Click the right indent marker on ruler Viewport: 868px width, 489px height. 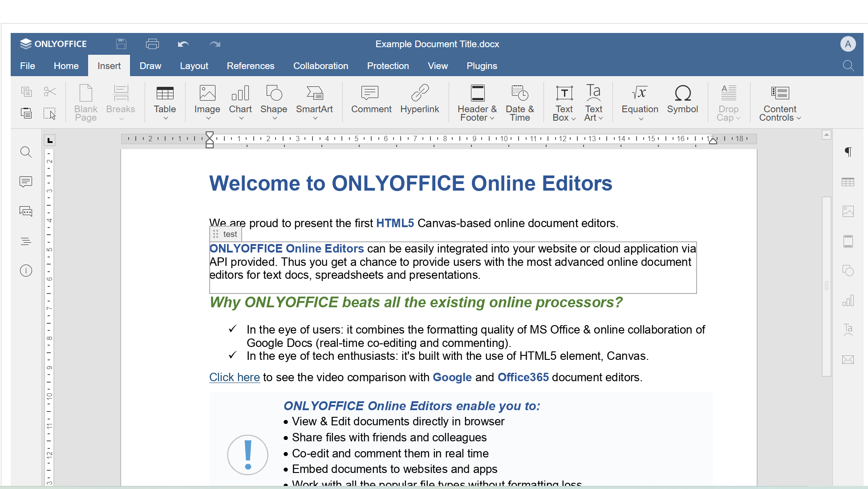[x=713, y=141]
